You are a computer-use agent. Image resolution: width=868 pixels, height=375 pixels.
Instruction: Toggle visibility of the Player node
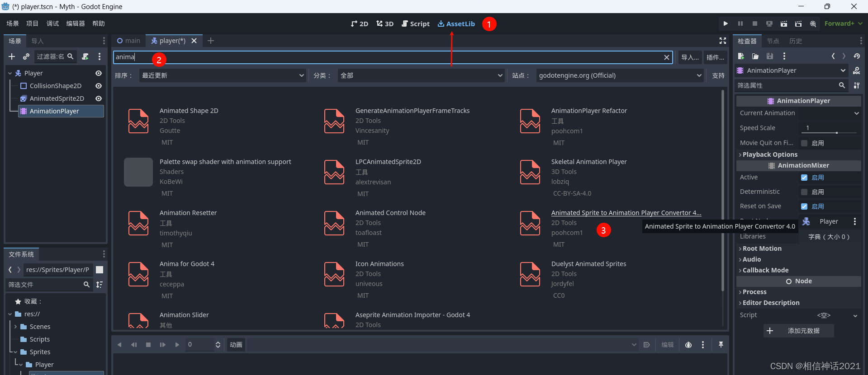[99, 73]
